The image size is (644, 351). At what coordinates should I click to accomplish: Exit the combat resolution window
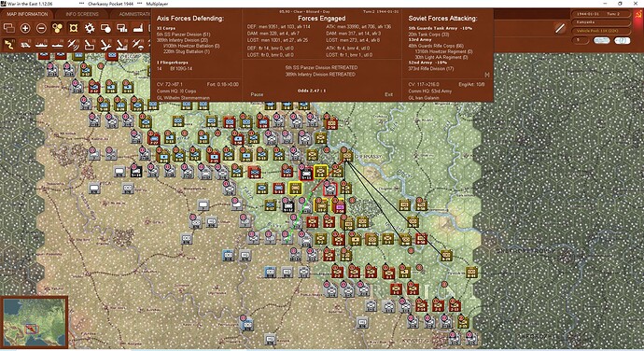click(x=388, y=94)
